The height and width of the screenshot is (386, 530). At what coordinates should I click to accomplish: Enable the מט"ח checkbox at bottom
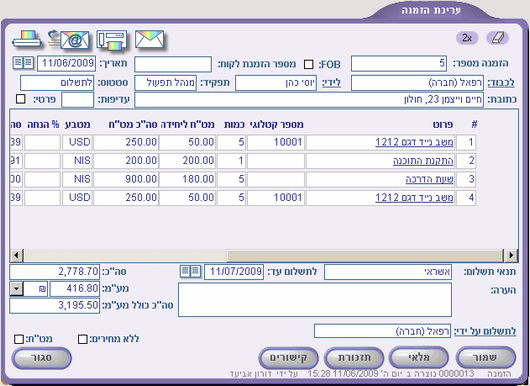click(19, 339)
